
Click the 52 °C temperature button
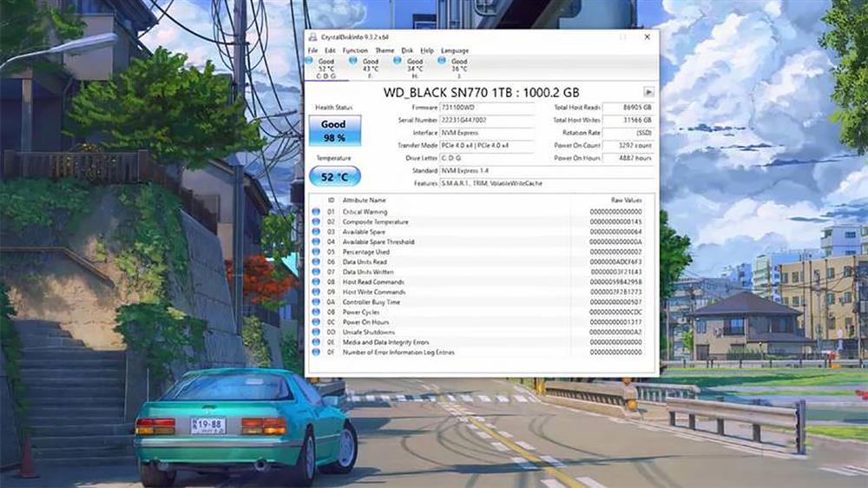[335, 176]
